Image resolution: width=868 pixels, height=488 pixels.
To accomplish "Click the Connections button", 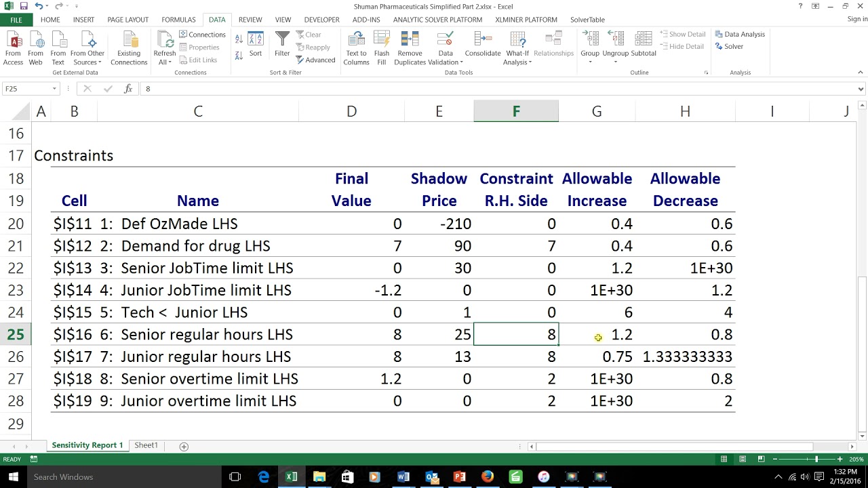I will [x=202, y=35].
